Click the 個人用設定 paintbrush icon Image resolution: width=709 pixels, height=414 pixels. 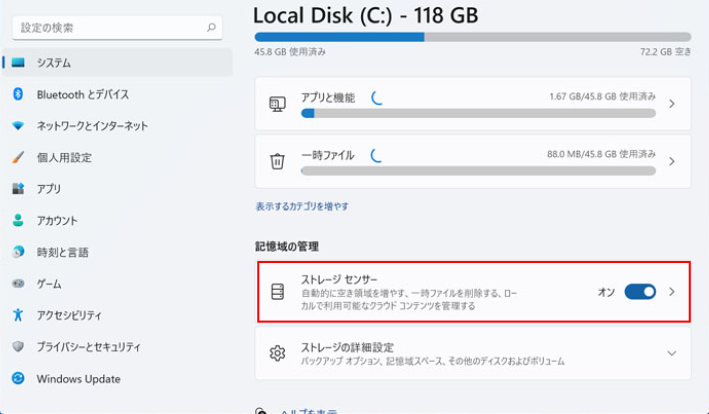click(x=18, y=157)
